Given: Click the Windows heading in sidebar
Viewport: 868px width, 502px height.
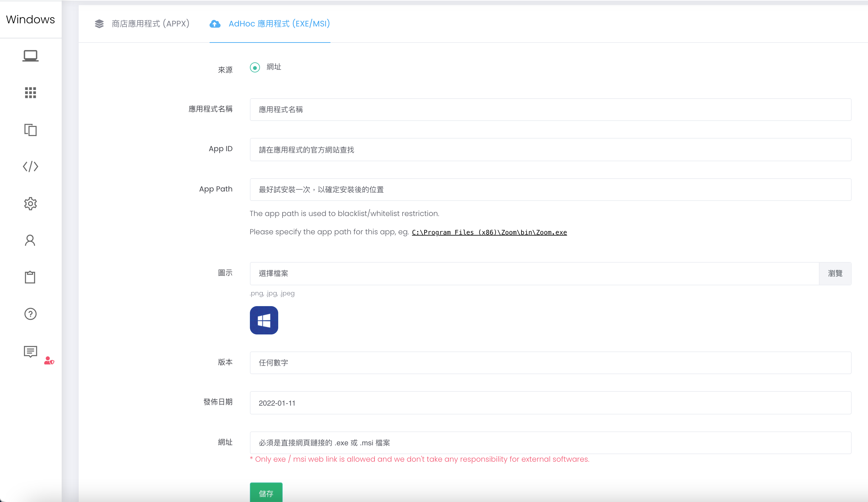Looking at the screenshot, I should coord(30,19).
